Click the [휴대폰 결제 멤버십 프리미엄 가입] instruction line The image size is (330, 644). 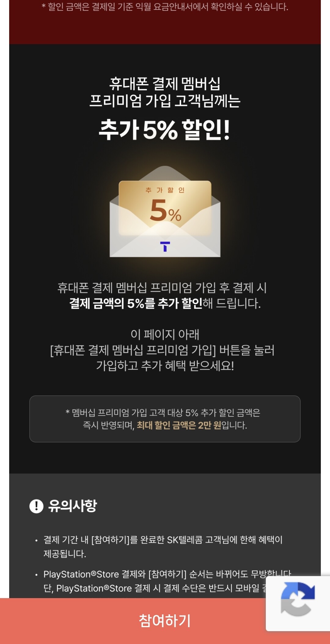162,350
